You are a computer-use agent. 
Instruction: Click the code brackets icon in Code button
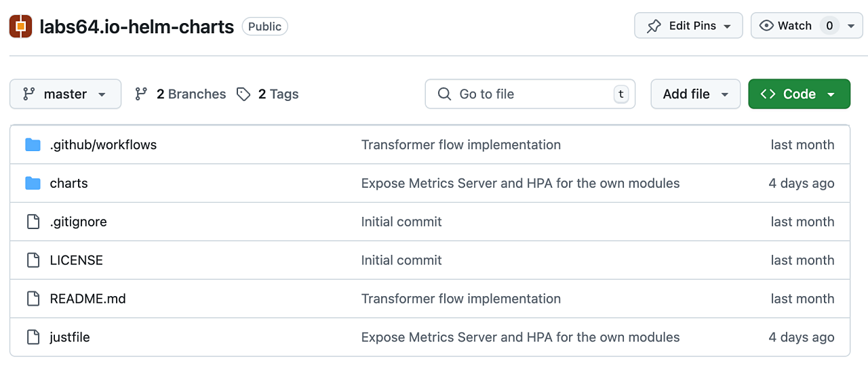[768, 94]
